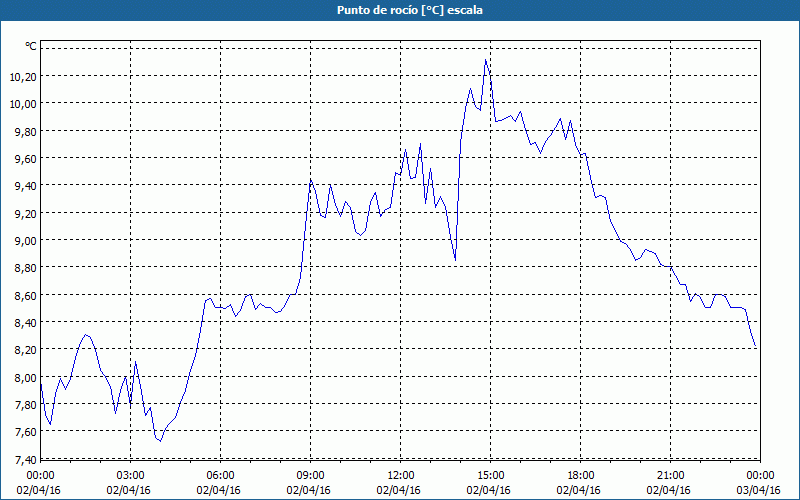Click the 10,00 y-axis label
The height and width of the screenshot is (500, 800).
pos(23,104)
